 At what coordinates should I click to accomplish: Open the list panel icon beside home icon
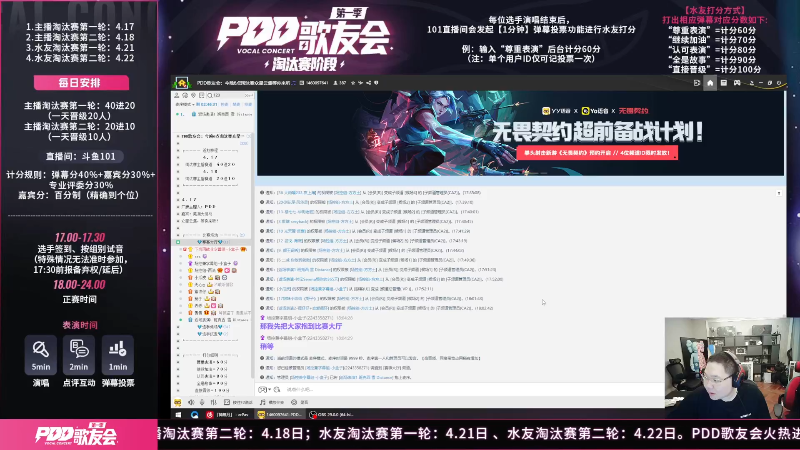[723, 83]
